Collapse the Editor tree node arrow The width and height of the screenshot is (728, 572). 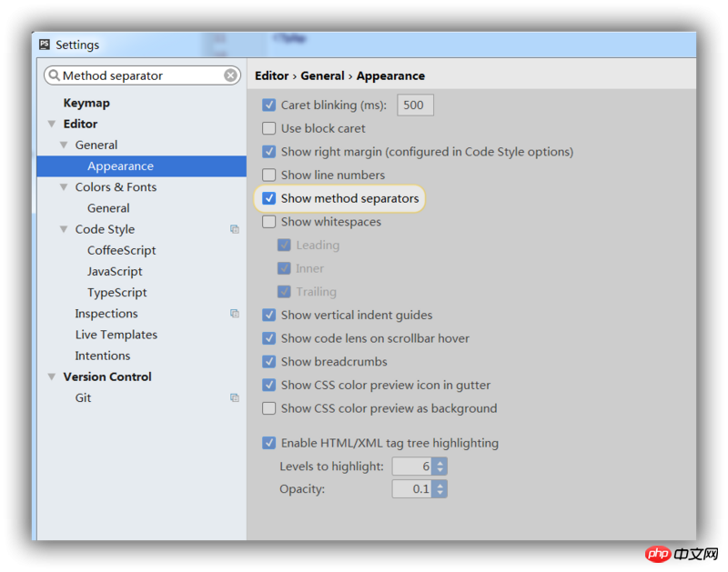click(52, 124)
